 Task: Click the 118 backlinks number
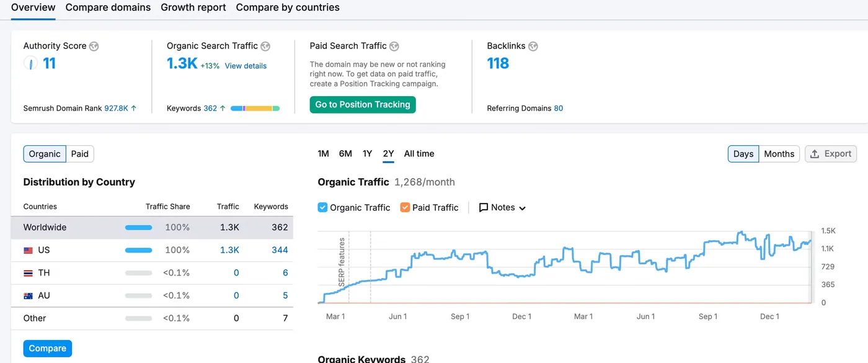pyautogui.click(x=498, y=63)
